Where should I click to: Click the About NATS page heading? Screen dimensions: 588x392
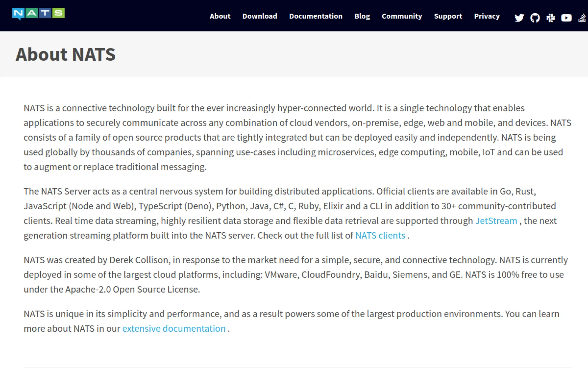coord(66,54)
